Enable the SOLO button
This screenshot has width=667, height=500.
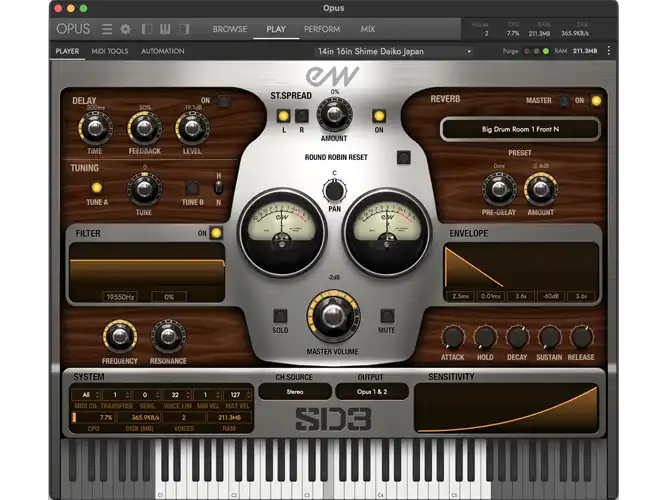(x=280, y=316)
